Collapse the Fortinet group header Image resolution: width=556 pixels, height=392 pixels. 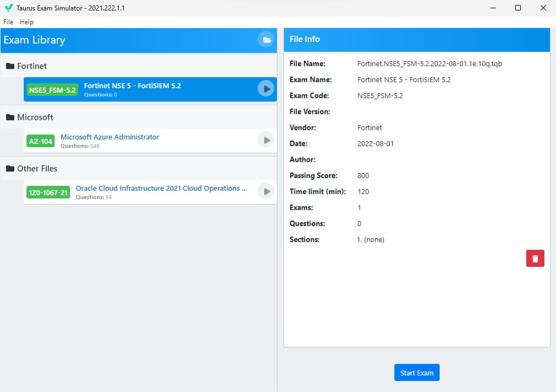[138, 66]
